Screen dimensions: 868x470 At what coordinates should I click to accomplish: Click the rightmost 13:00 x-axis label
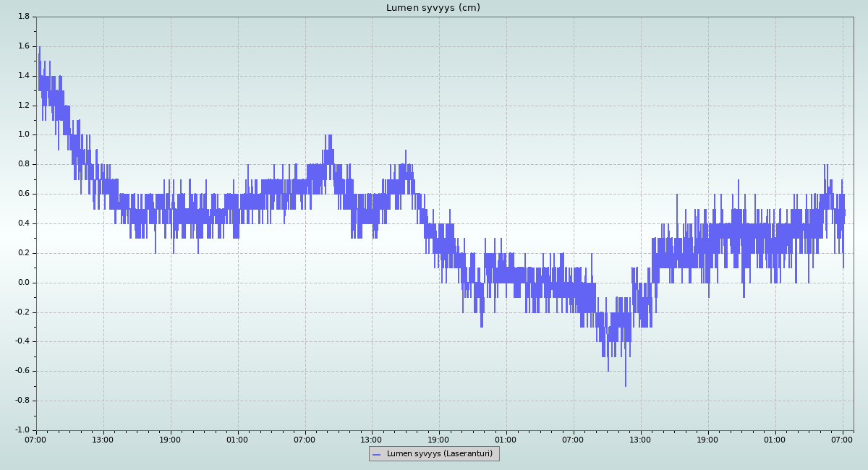click(640, 440)
